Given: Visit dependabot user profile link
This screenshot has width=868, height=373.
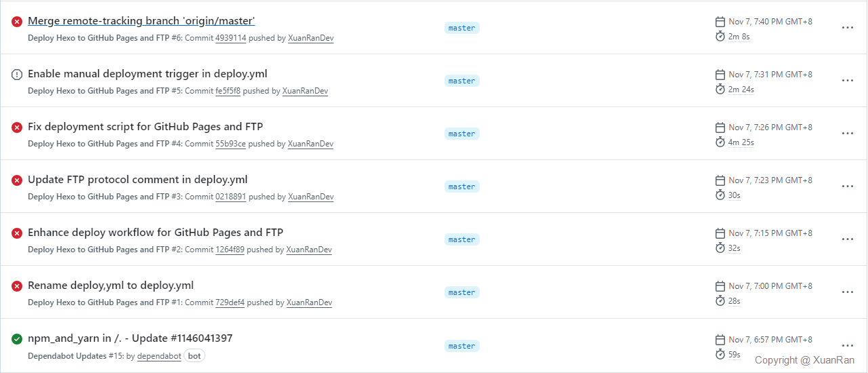Looking at the screenshot, I should click(x=159, y=356).
